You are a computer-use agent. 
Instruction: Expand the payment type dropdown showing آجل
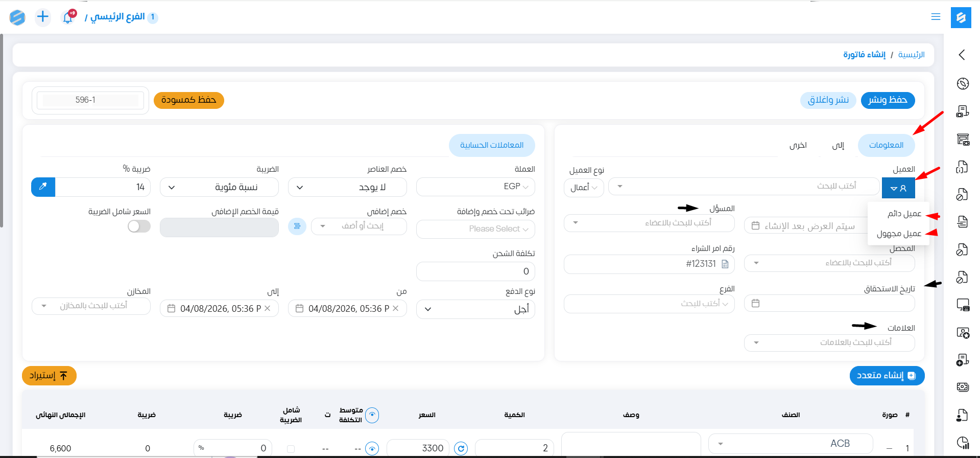point(475,309)
